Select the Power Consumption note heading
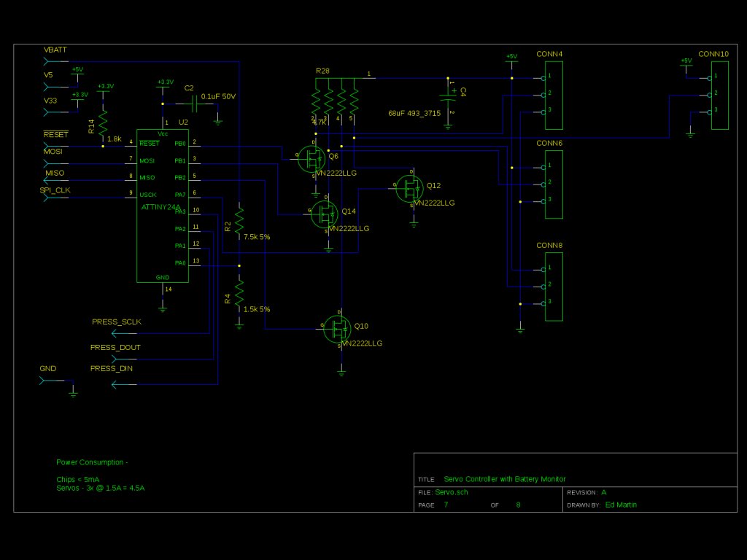 click(x=92, y=462)
